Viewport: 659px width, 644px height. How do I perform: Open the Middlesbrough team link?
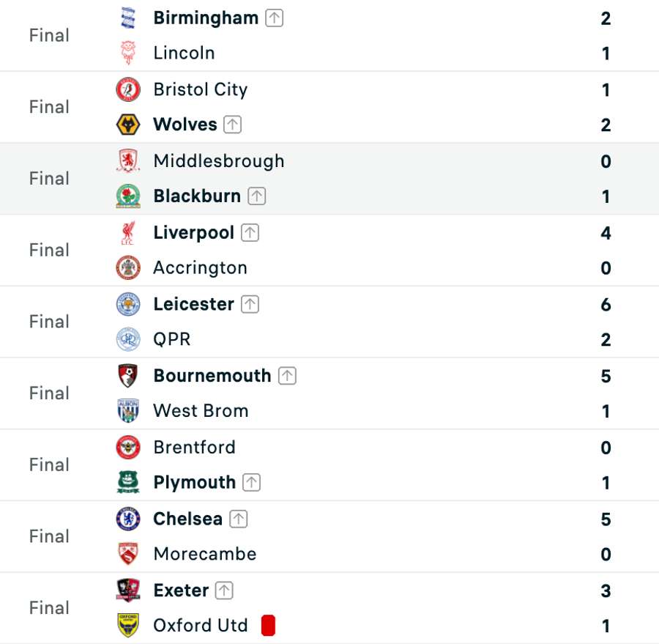[x=218, y=161]
